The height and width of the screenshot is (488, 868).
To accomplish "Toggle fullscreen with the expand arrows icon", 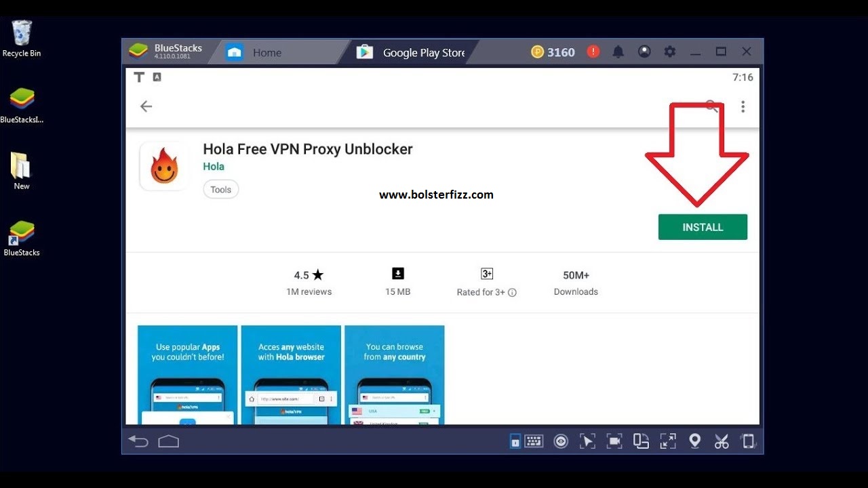I will pos(668,441).
